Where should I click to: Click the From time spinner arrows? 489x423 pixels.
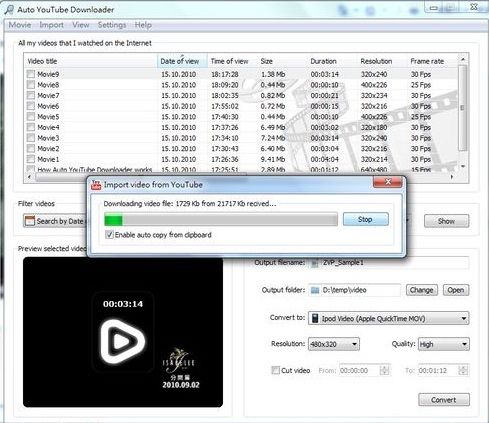[385, 370]
